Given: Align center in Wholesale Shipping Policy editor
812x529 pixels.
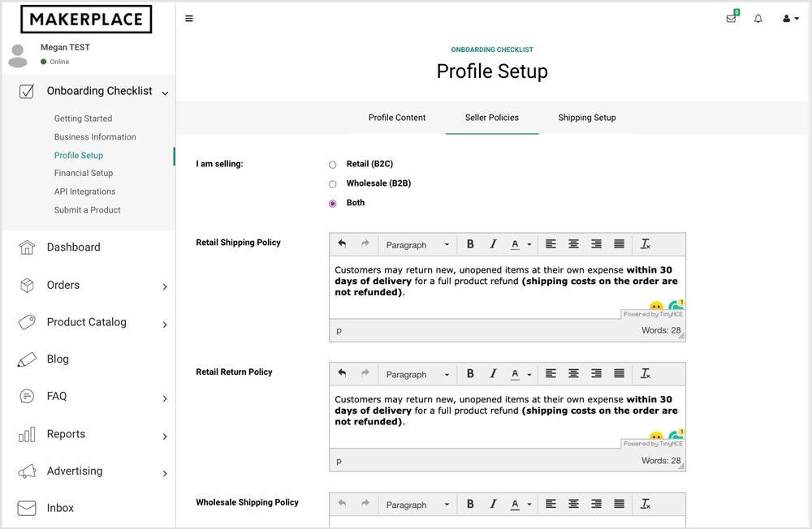Looking at the screenshot, I should pos(573,504).
